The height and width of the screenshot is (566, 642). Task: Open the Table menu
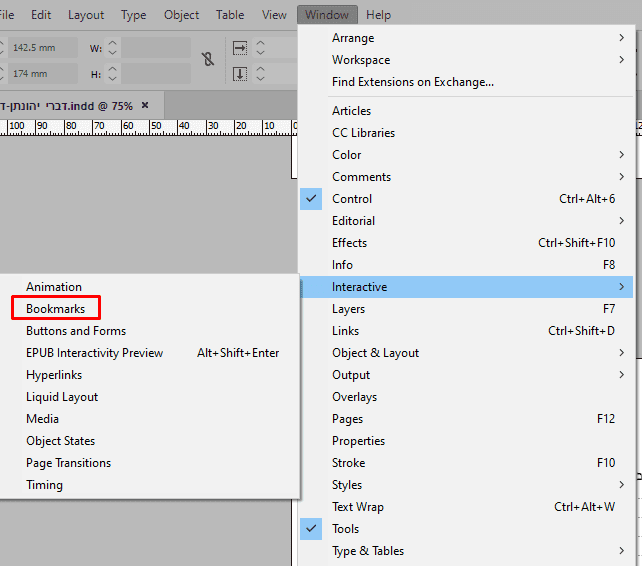tap(230, 15)
